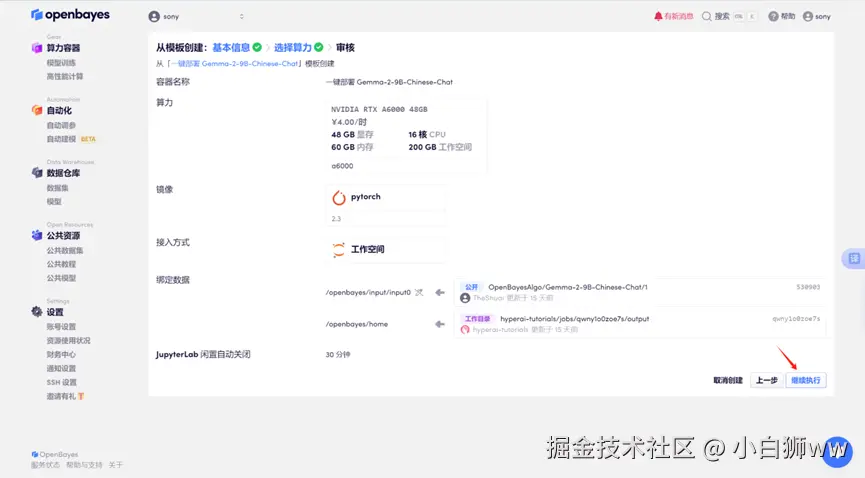The image size is (865, 478).
Task: Click the 公共资源 icon
Action: [x=37, y=235]
